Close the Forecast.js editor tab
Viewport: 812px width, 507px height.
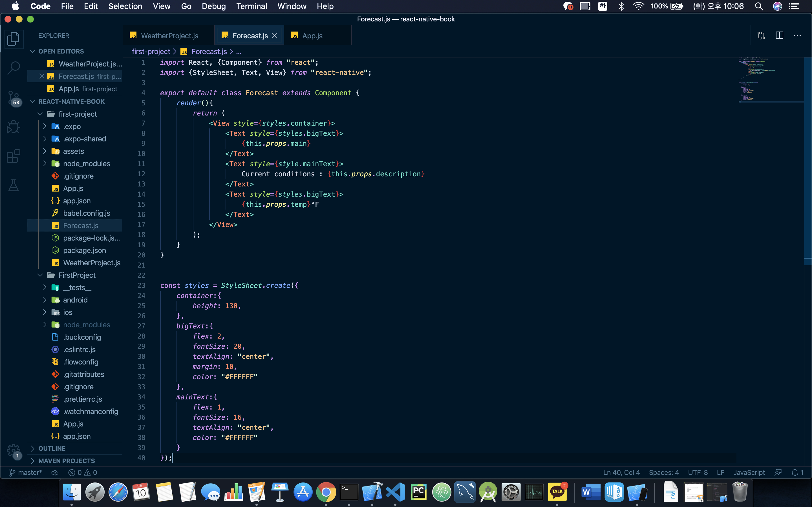point(275,35)
